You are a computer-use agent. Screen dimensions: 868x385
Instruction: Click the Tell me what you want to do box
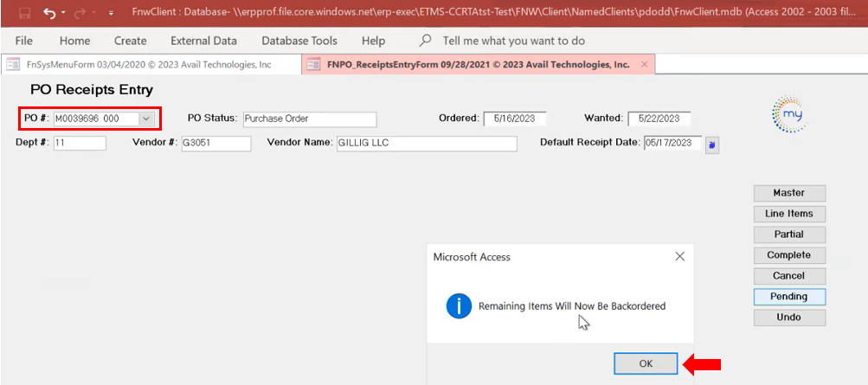pos(513,41)
